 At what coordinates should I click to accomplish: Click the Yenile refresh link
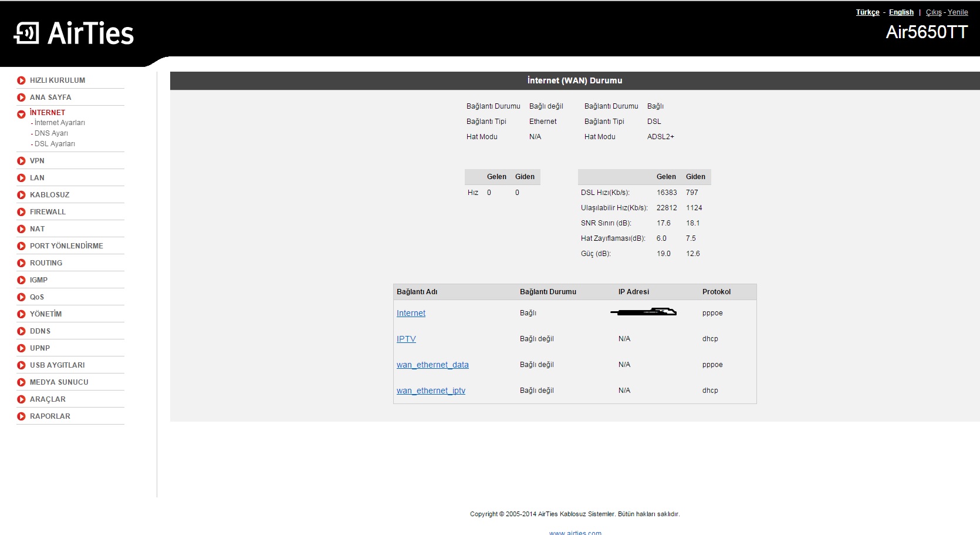(x=958, y=12)
